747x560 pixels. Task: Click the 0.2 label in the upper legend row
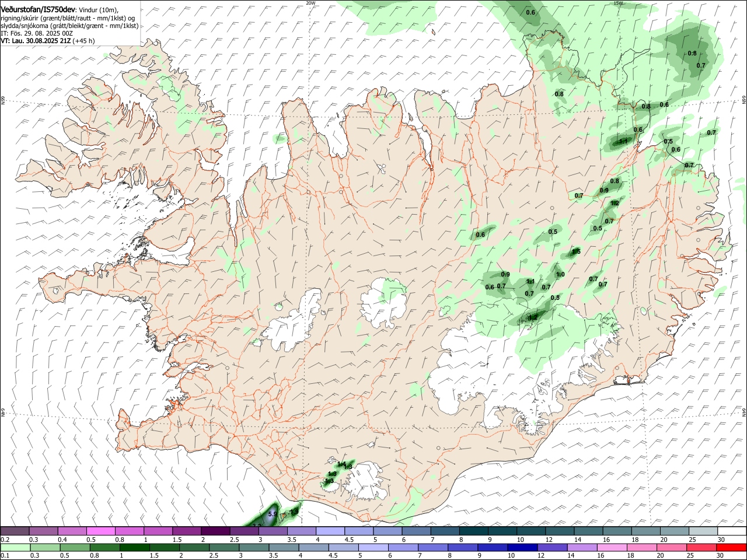tap(5, 540)
